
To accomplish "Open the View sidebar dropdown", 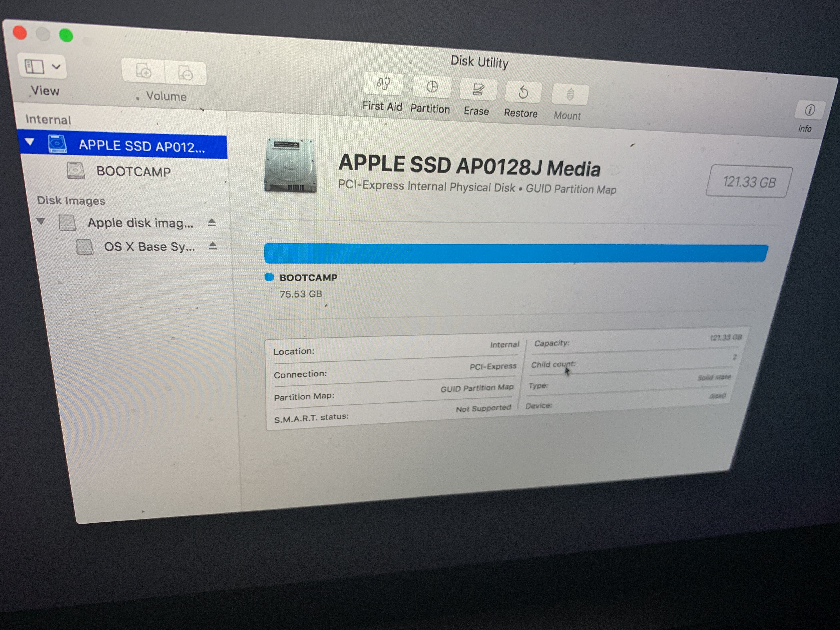I will (42, 66).
